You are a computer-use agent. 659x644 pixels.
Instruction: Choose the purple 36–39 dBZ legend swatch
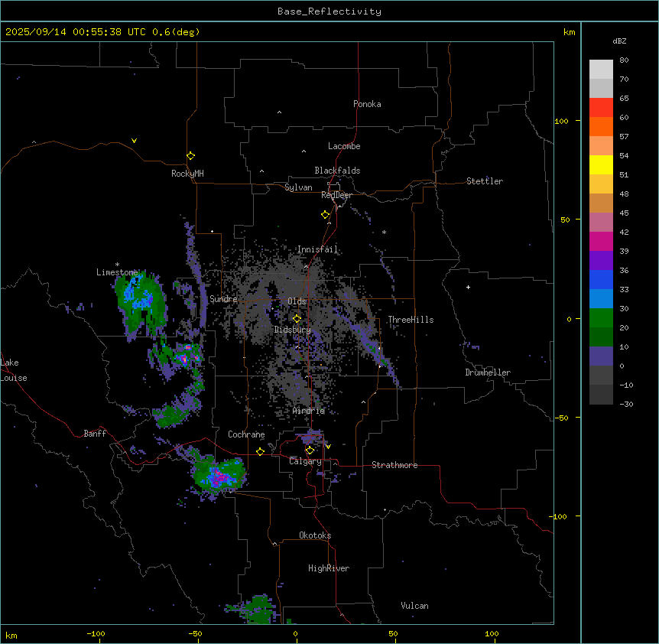click(601, 261)
